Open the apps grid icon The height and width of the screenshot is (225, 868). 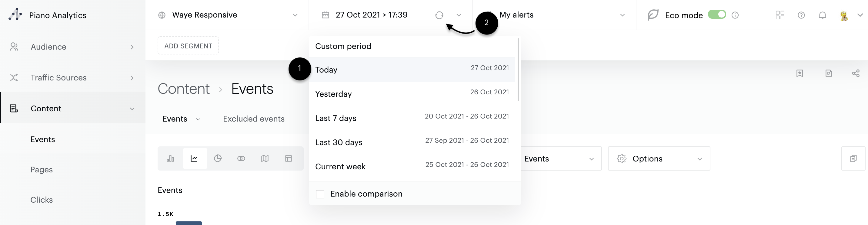tap(780, 15)
